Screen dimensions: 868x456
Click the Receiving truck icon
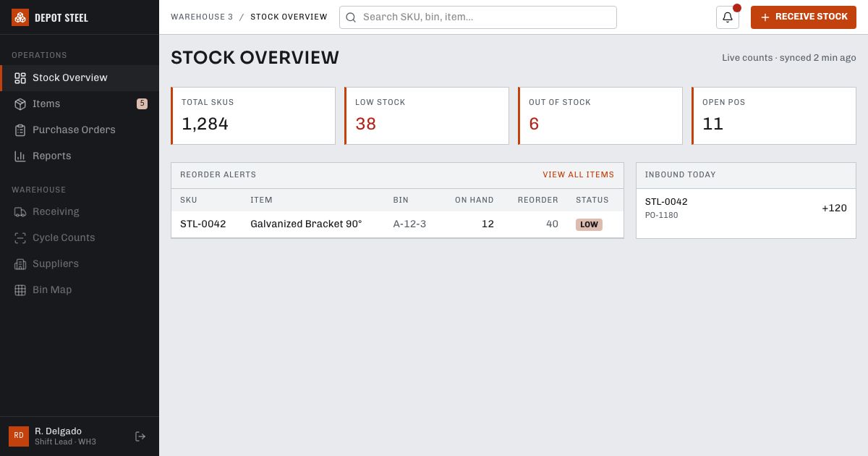point(20,212)
